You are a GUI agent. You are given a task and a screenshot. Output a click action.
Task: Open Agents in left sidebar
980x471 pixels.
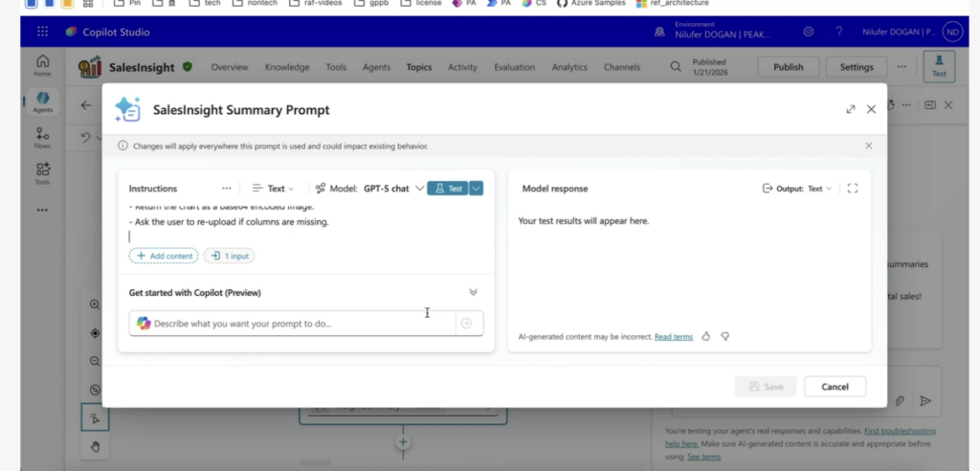[42, 102]
